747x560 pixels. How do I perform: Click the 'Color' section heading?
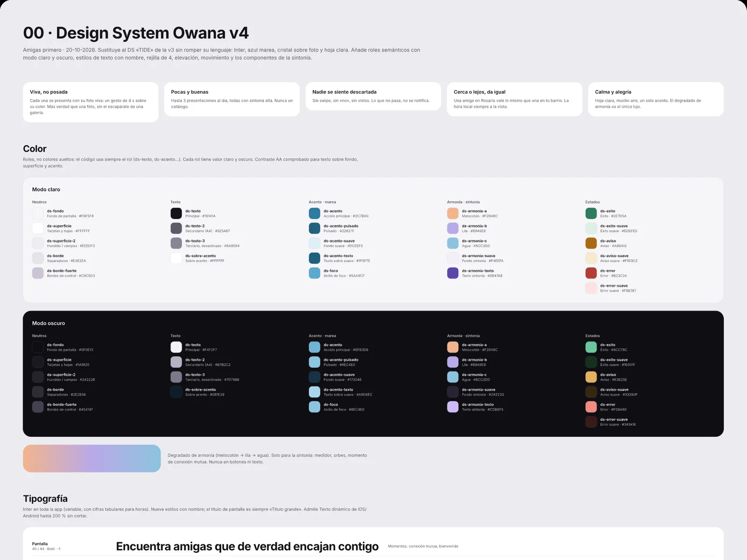[x=35, y=149]
